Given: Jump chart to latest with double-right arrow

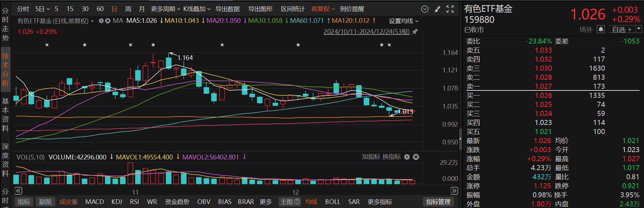Looking at the screenshot, I should [x=454, y=191].
